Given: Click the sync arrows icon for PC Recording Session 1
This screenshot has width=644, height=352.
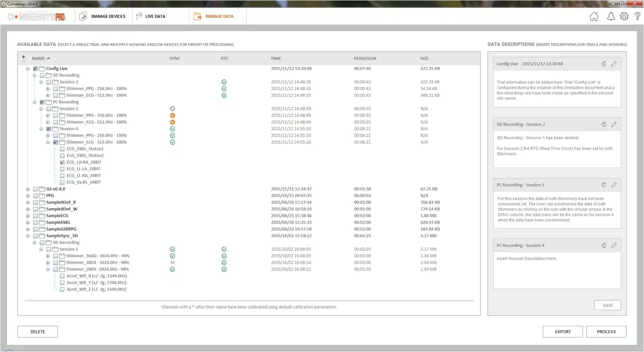Looking at the screenshot, I should 172,109.
